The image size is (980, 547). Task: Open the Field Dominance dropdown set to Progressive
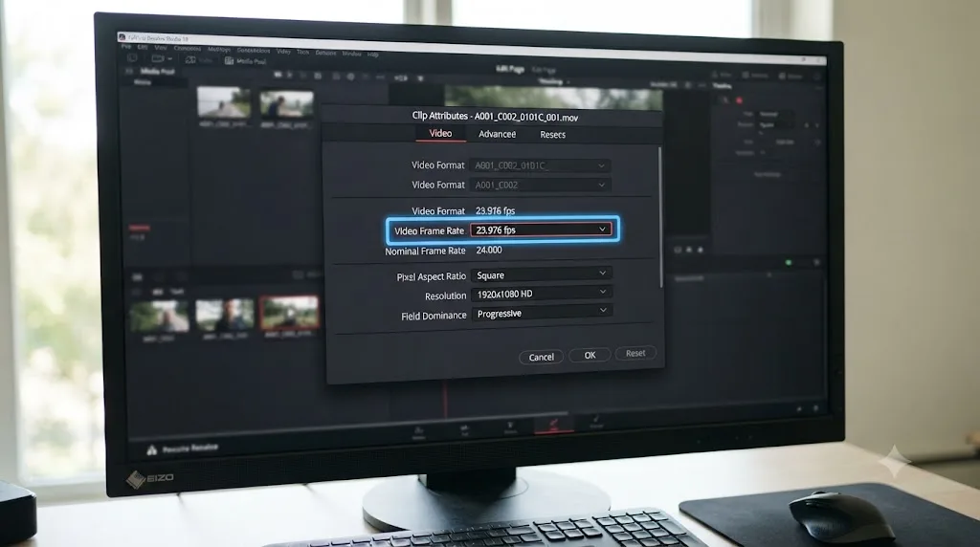pos(542,313)
